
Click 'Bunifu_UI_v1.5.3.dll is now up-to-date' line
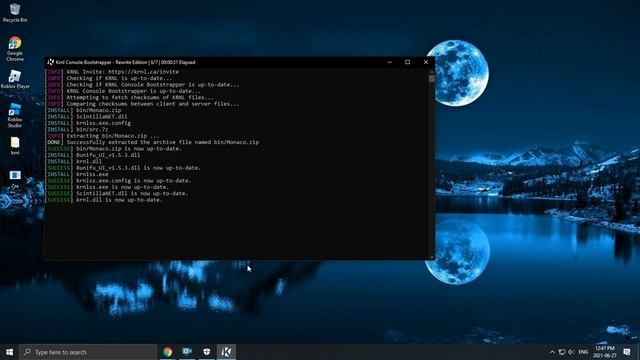(x=123, y=168)
